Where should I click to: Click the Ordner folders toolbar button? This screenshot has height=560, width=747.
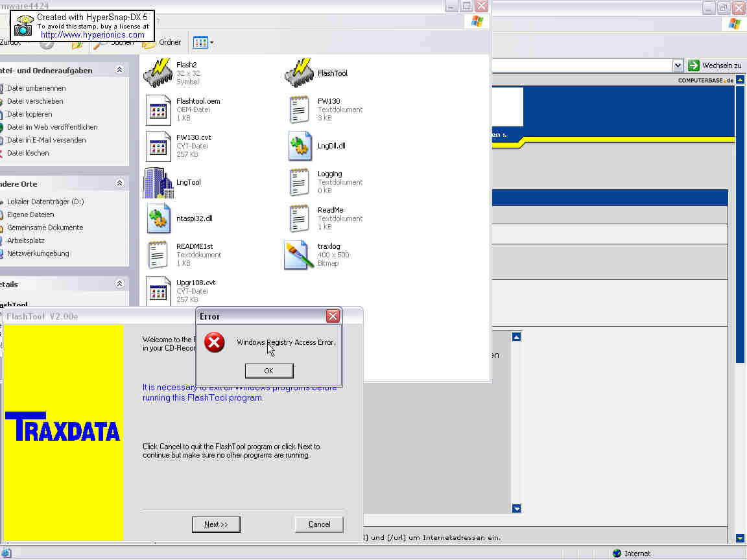tap(162, 42)
